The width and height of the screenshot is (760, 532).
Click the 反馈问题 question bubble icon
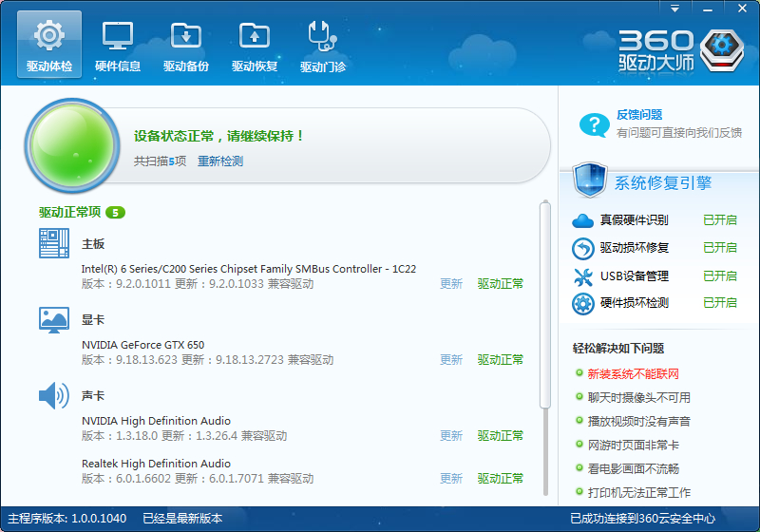point(594,125)
